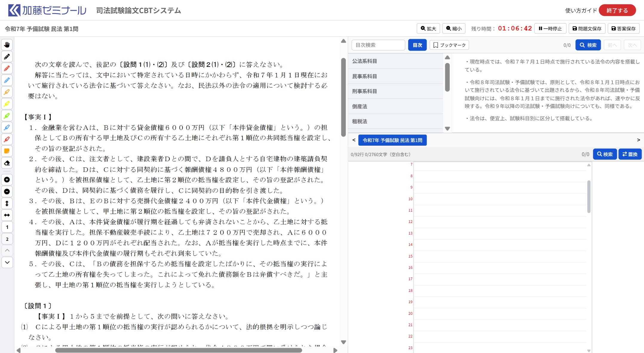Select the yellow highlighter tool

(x=7, y=104)
